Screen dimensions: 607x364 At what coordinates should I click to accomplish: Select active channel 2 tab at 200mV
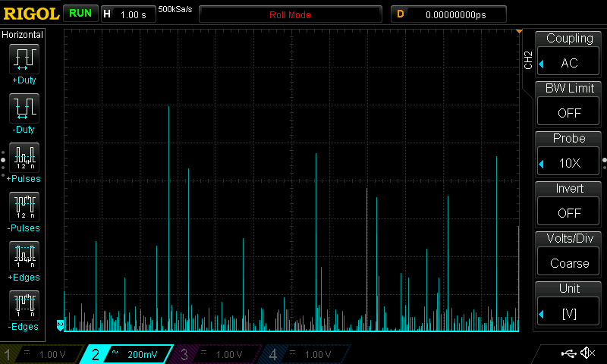127,354
